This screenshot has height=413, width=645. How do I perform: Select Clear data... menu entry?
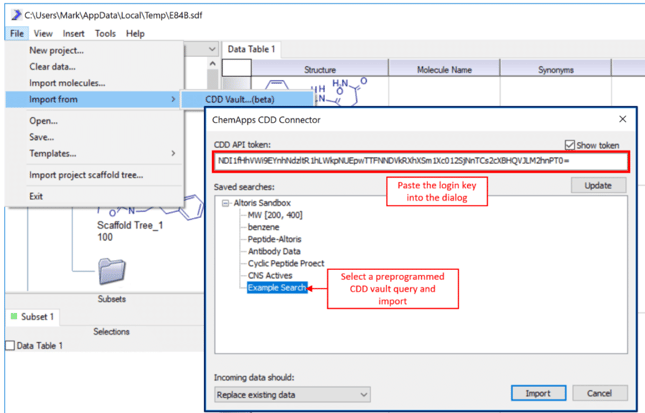tap(95, 67)
